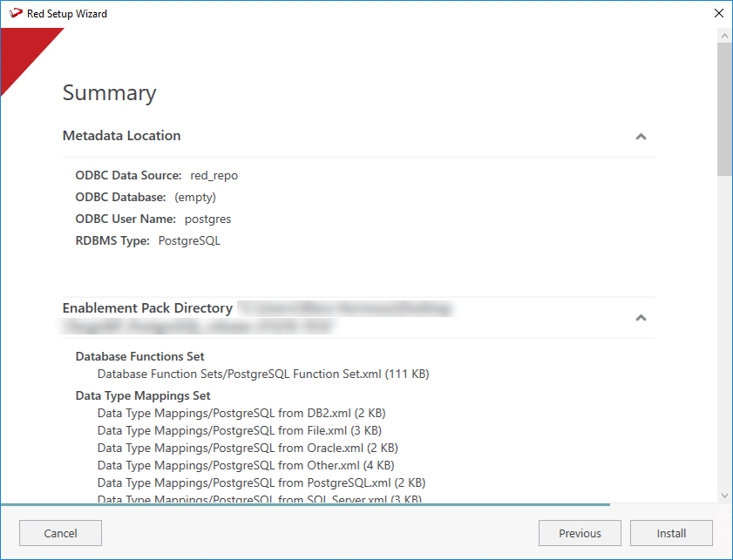Click the Data Type Mappings Set heading

pyautogui.click(x=143, y=395)
